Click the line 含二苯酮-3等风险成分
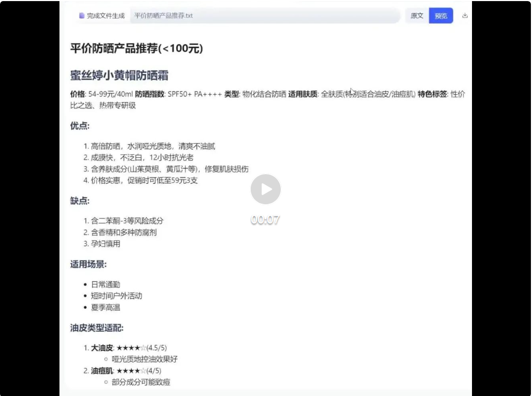The image size is (532, 396). [x=127, y=221]
